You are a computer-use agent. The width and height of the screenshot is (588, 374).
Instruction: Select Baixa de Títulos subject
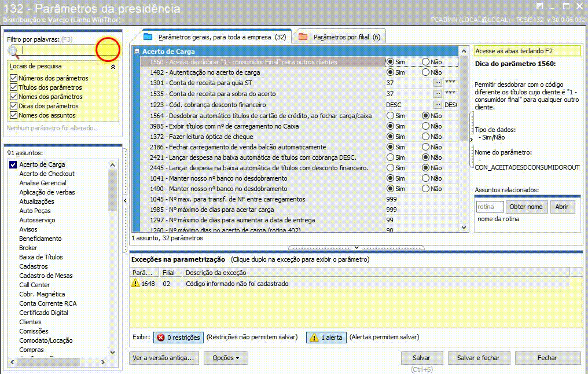pyautogui.click(x=41, y=257)
